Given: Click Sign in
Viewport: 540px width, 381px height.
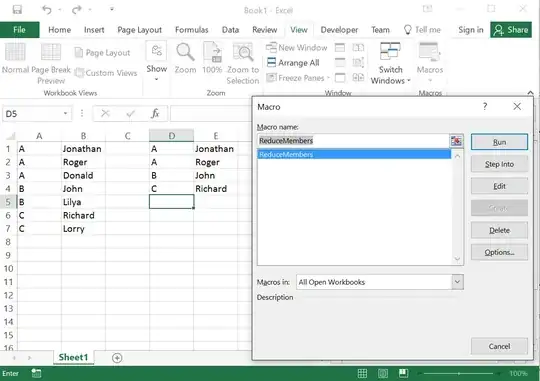Looking at the screenshot, I should [471, 30].
